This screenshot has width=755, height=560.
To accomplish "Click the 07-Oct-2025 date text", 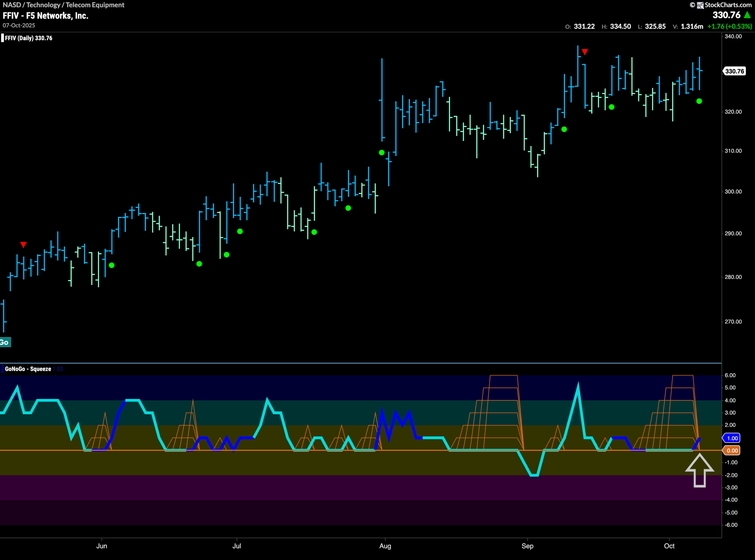I will point(19,25).
